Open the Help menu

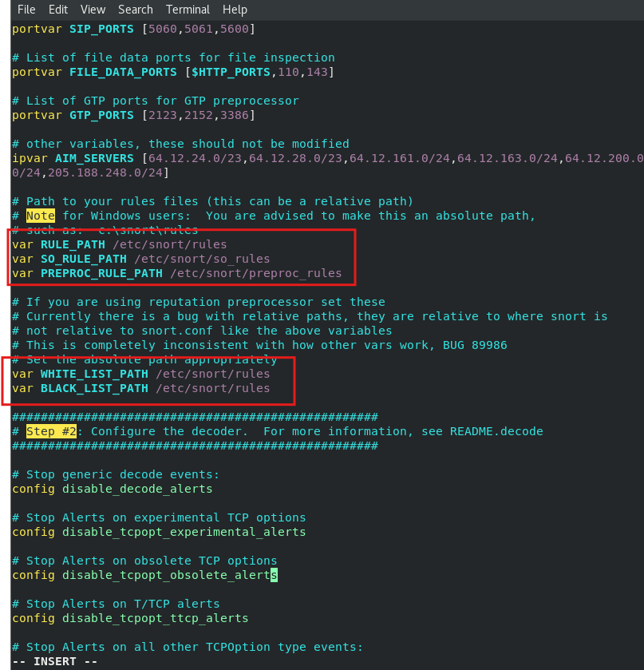point(235,10)
